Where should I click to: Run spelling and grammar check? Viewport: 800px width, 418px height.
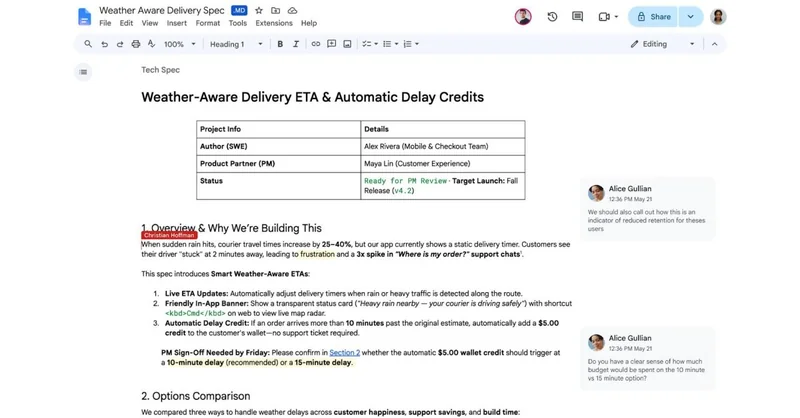pyautogui.click(x=152, y=44)
